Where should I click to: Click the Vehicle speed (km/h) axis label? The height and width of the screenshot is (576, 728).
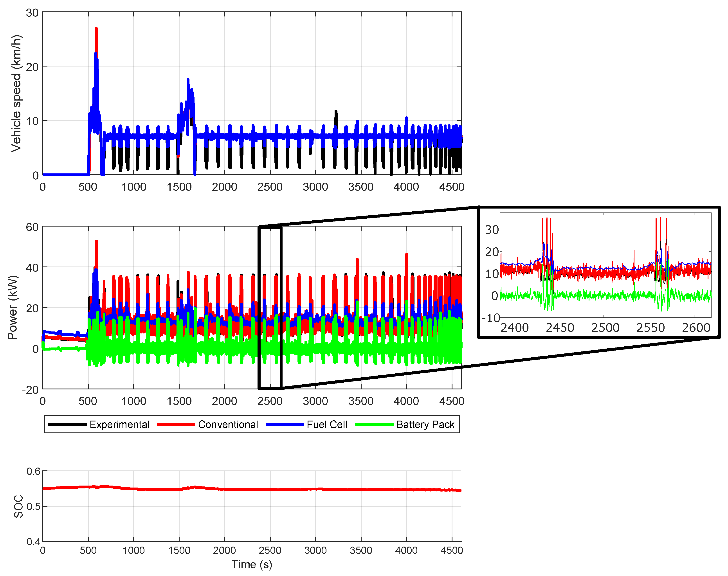point(16,94)
